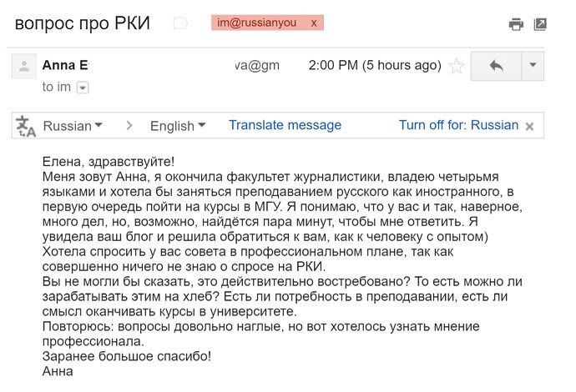The height and width of the screenshot is (392, 576).
Task: Reply using the arrow button
Action: (497, 66)
